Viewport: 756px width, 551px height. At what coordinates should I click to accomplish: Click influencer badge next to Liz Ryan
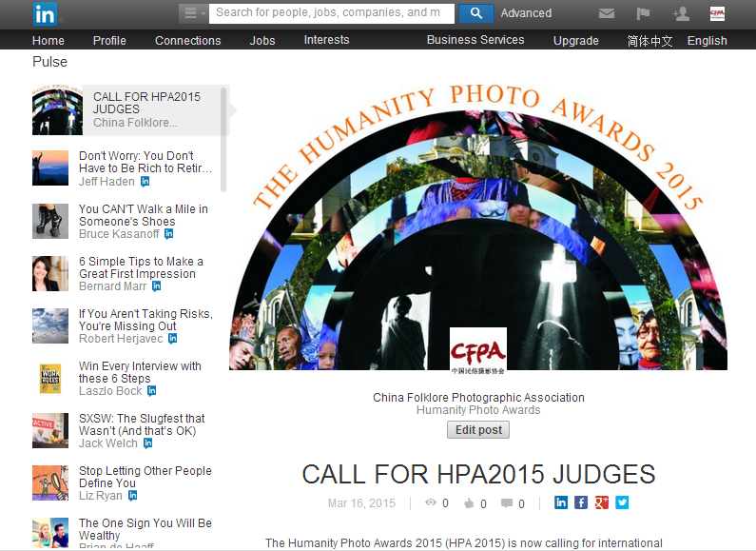click(x=132, y=496)
